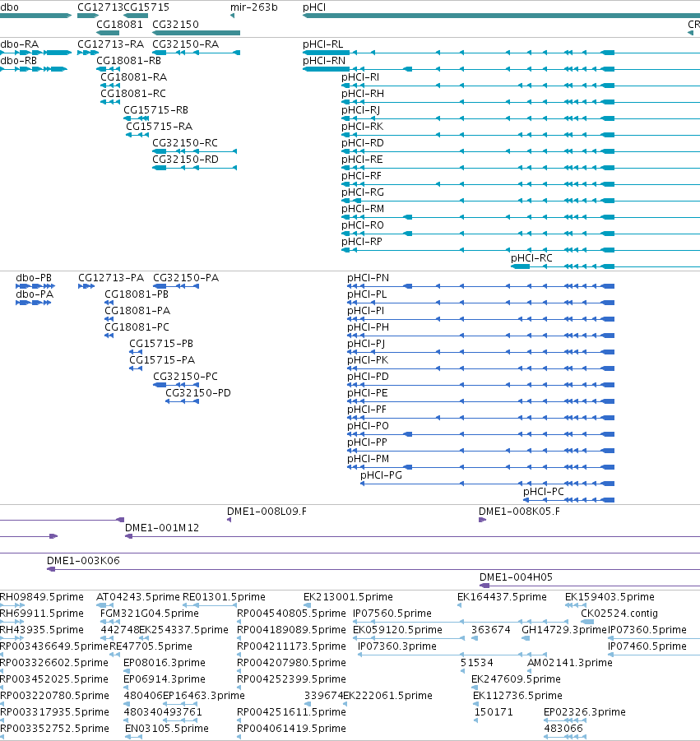Click the CG18081-RC transcript label
Screen dimensions: 700x741
pyautogui.click(x=132, y=94)
